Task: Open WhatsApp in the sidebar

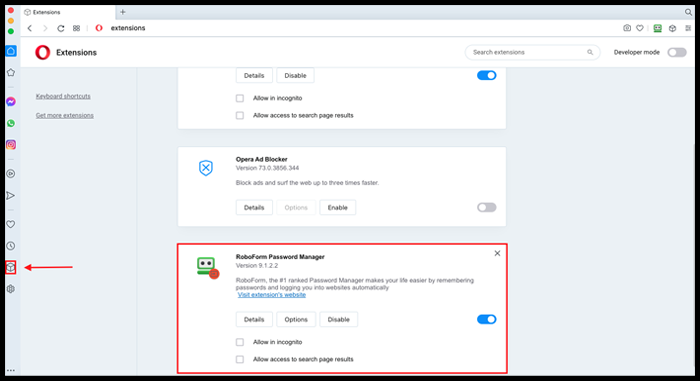Action: click(x=11, y=123)
